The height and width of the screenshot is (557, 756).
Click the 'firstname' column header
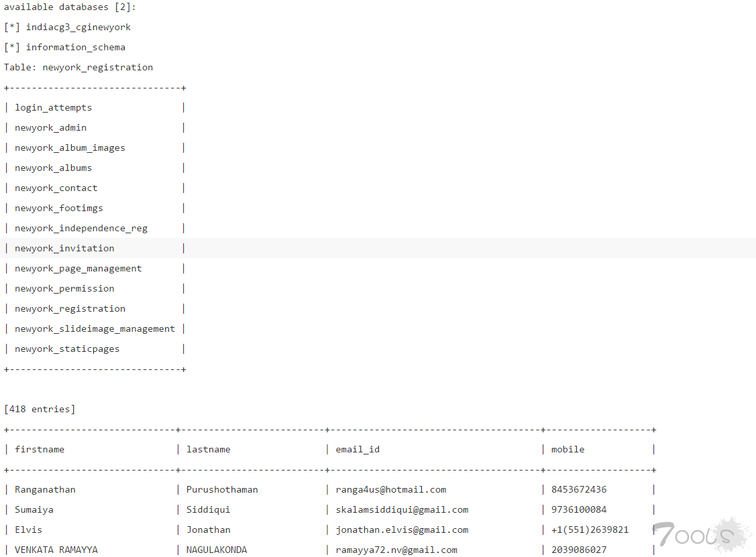pos(40,450)
